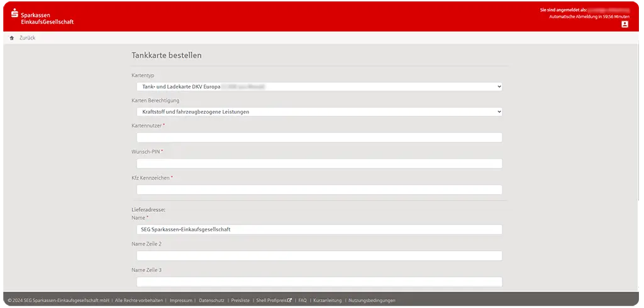
Task: Click external-link icon beside Shell Profipreis
Action: click(289, 300)
